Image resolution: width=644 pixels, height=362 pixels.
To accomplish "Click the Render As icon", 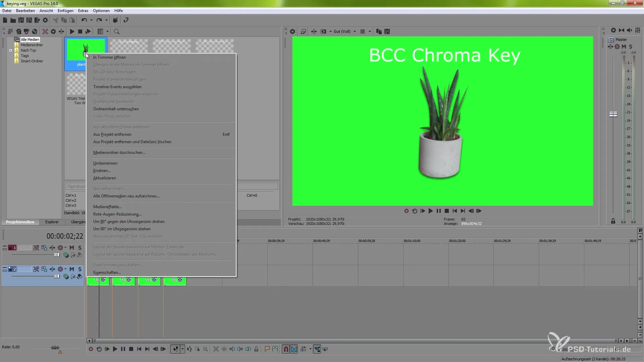I will pyautogui.click(x=37, y=20).
